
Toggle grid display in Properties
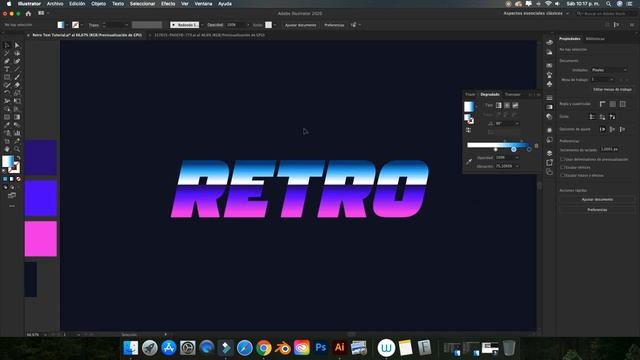click(x=613, y=104)
